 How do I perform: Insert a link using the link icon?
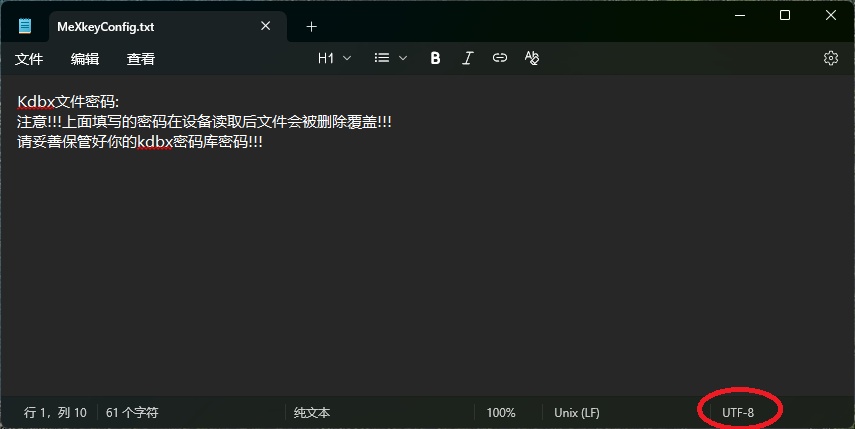pos(500,58)
